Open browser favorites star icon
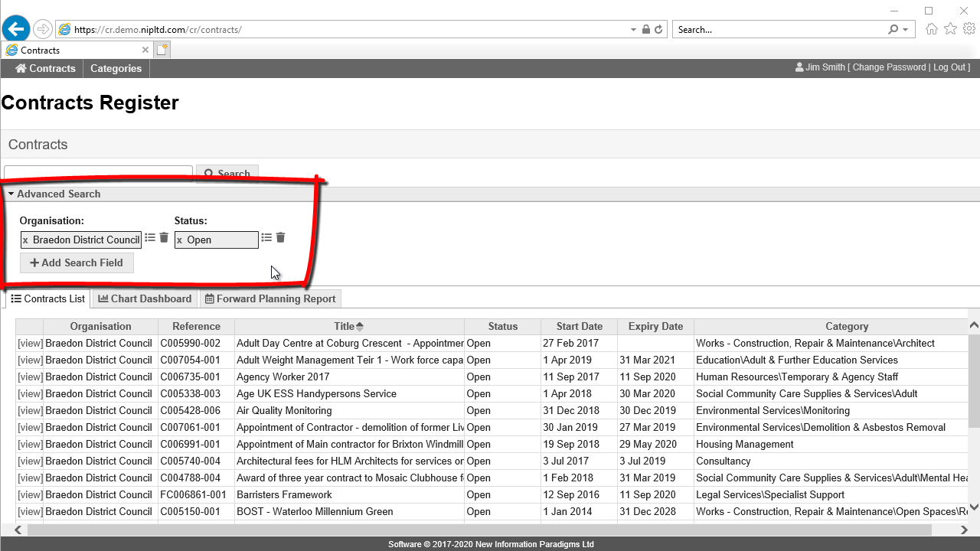The height and width of the screenshot is (551, 980). pyautogui.click(x=950, y=29)
